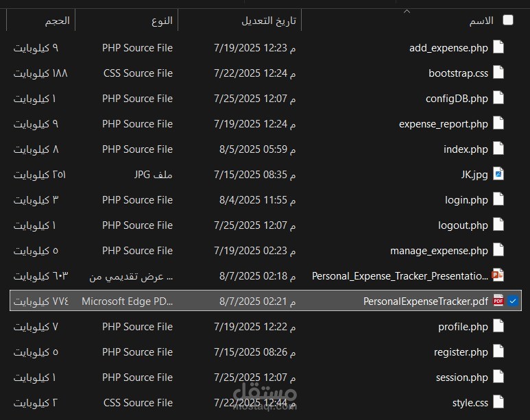This screenshot has width=530, height=420.
Task: Click the date 8/4/2025 11:55 cell
Action: tap(258, 200)
